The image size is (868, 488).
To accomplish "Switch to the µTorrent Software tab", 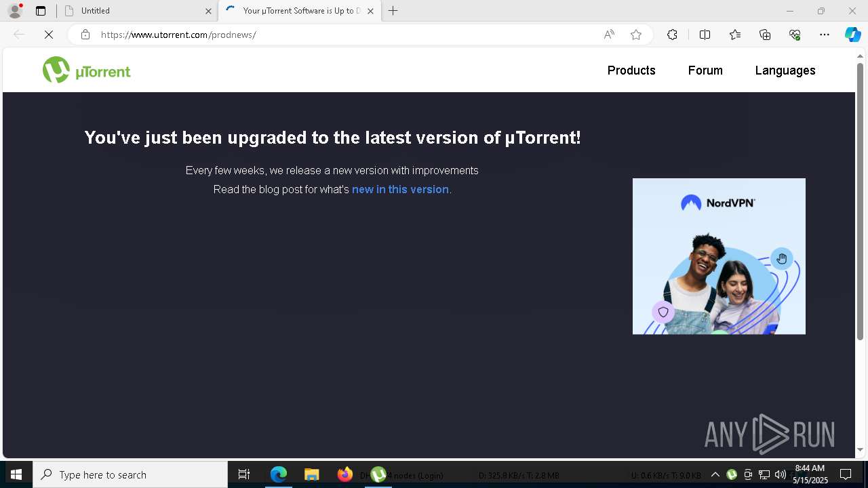I will pos(298,11).
